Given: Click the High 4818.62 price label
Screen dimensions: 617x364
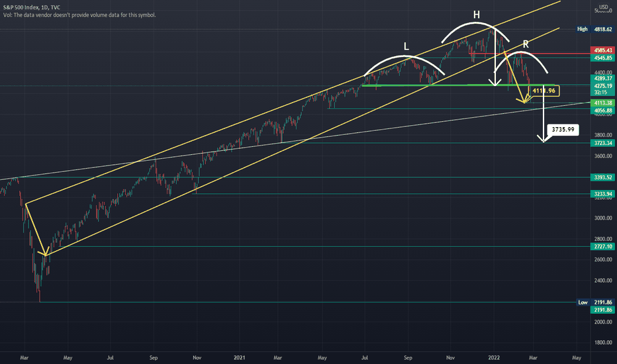Looking at the screenshot, I should [595, 29].
